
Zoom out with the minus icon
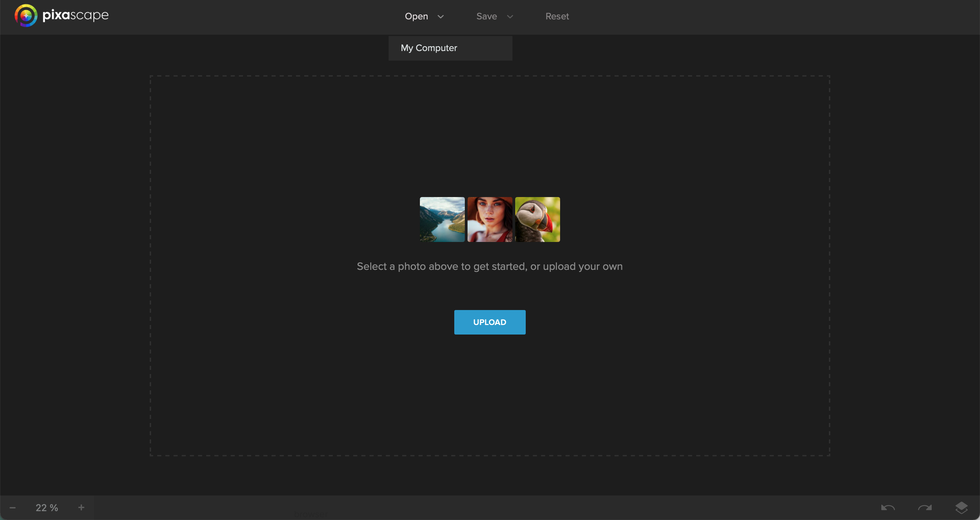pyautogui.click(x=13, y=507)
